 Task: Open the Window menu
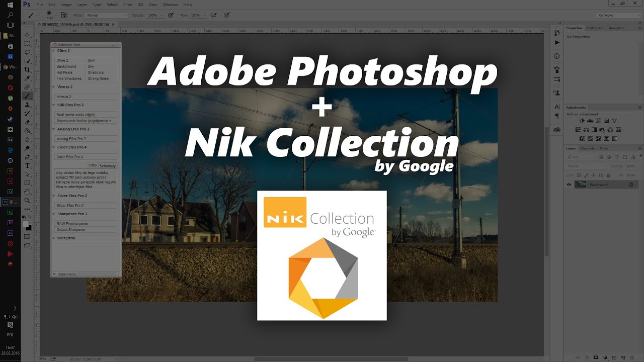170,5
